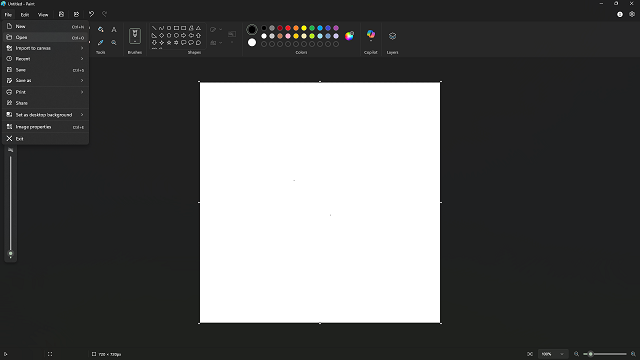Open the Copilot button
Viewport: 640px width, 360px height.
point(371,35)
